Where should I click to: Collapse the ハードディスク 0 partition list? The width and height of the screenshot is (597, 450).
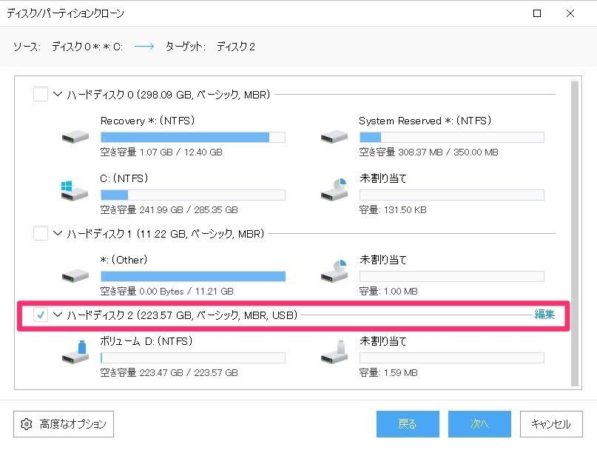(x=57, y=94)
